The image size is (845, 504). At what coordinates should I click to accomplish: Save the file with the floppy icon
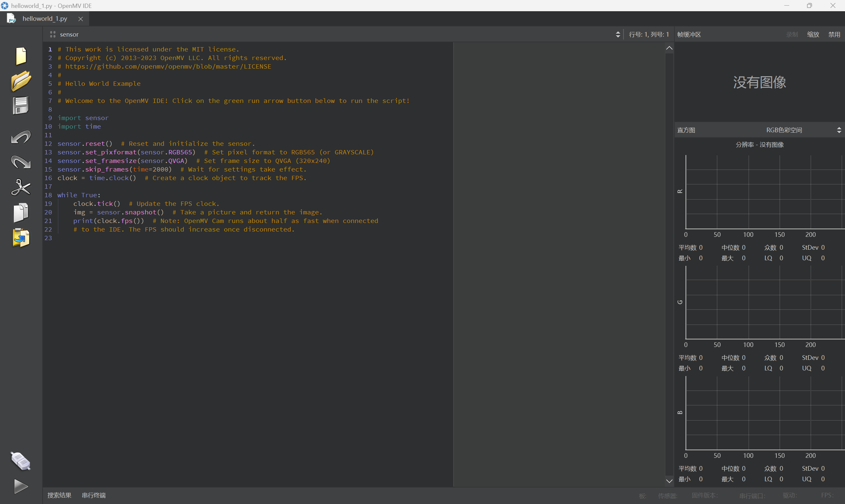[21, 106]
